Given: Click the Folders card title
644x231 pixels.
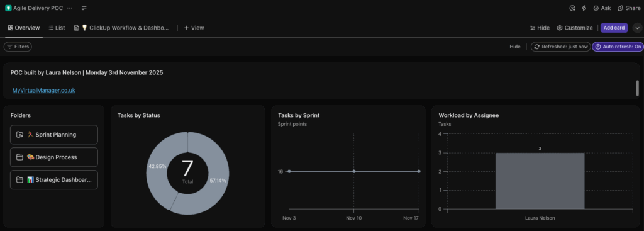Looking at the screenshot, I should (21, 116).
